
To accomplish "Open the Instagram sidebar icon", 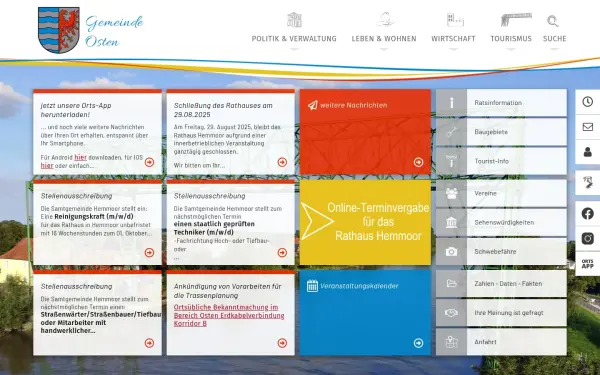I will (588, 238).
